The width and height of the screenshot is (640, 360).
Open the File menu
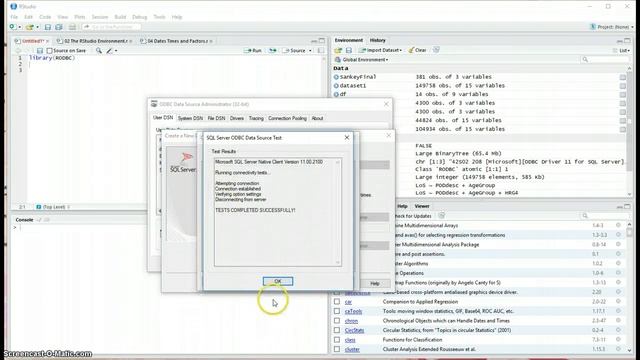click(14, 17)
